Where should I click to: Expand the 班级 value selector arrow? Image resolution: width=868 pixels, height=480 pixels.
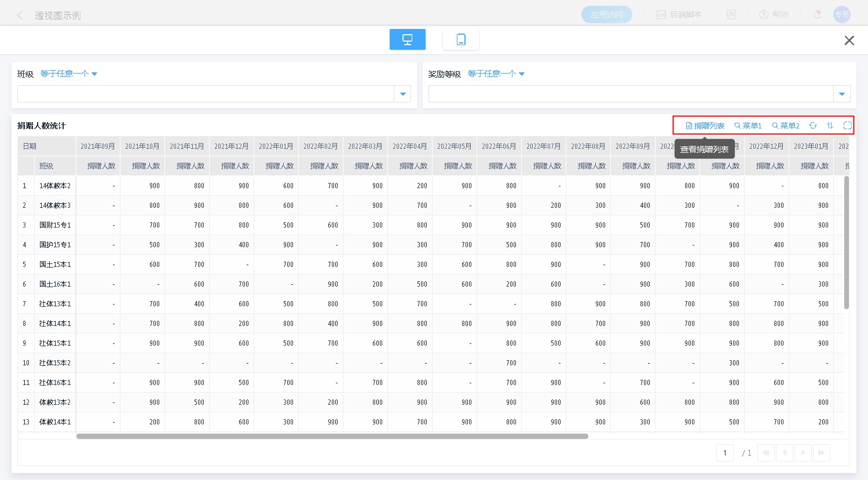[402, 94]
